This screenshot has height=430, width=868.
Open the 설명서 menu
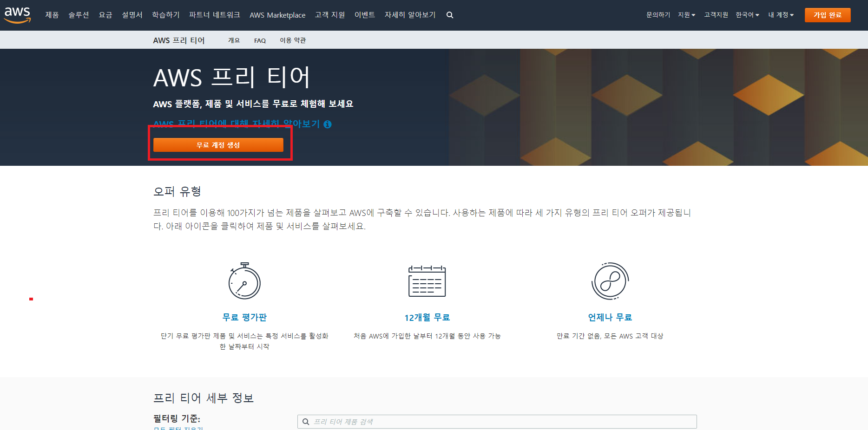(x=132, y=15)
